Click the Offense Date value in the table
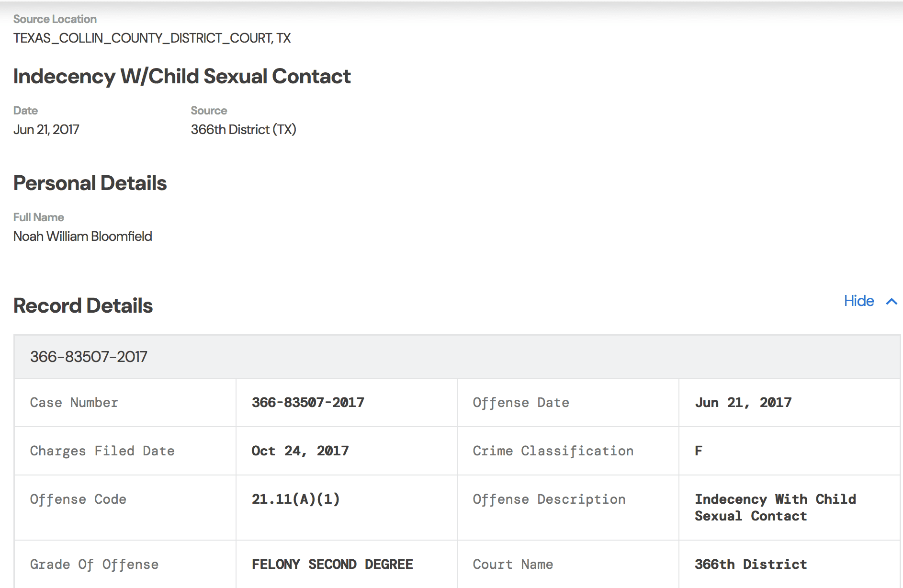The height and width of the screenshot is (588, 903). [x=743, y=403]
